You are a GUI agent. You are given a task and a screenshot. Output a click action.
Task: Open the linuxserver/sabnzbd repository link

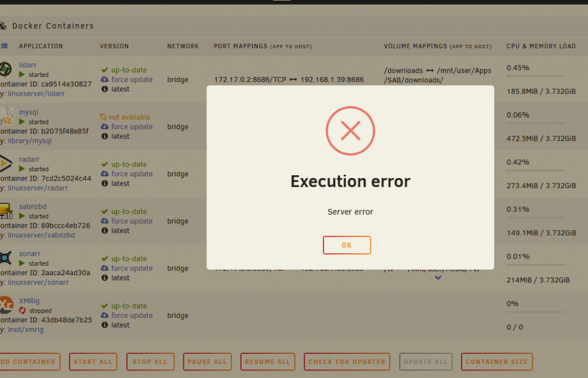coord(41,235)
